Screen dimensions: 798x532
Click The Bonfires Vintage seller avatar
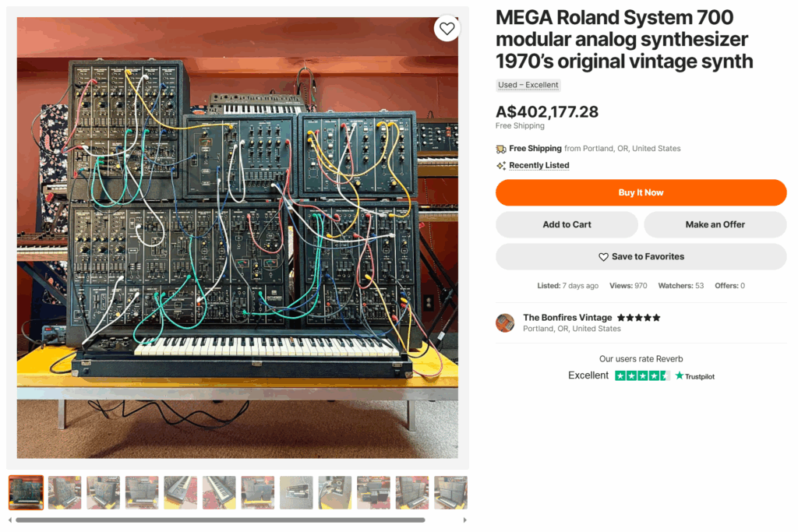click(x=505, y=323)
